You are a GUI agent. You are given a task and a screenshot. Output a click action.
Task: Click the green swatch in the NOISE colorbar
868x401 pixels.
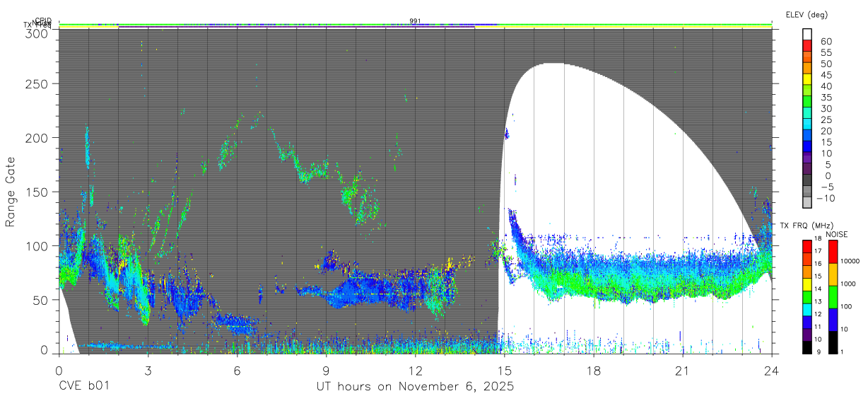pos(833,297)
